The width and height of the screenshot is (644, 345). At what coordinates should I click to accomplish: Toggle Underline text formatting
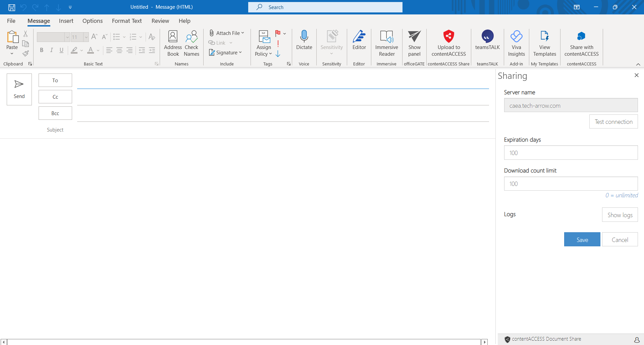click(61, 50)
